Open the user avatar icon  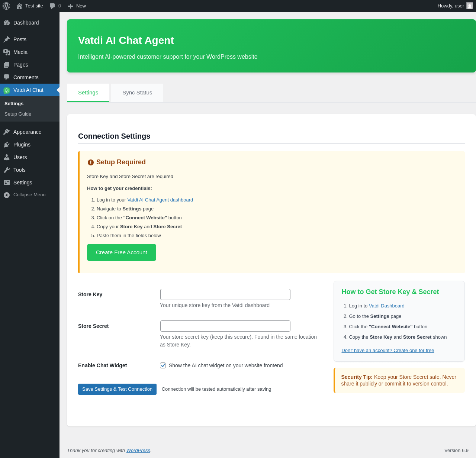[470, 6]
